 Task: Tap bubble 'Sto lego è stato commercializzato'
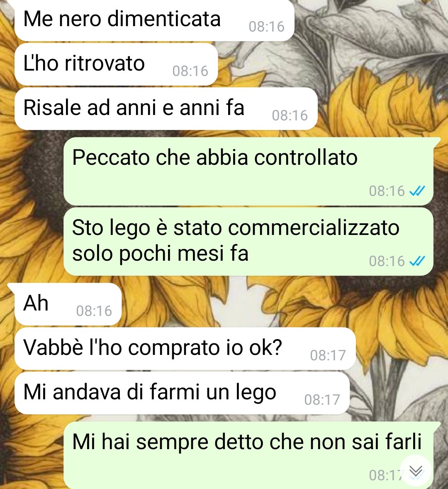248,241
